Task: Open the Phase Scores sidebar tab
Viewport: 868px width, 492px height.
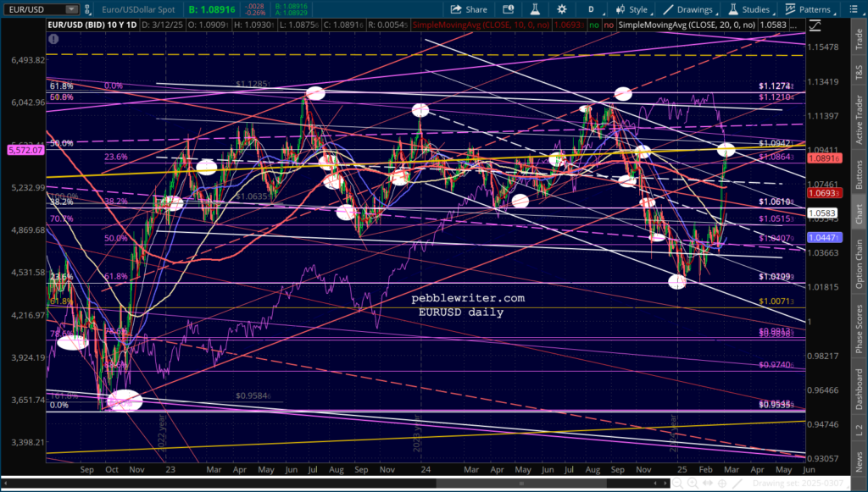Action: (x=860, y=328)
